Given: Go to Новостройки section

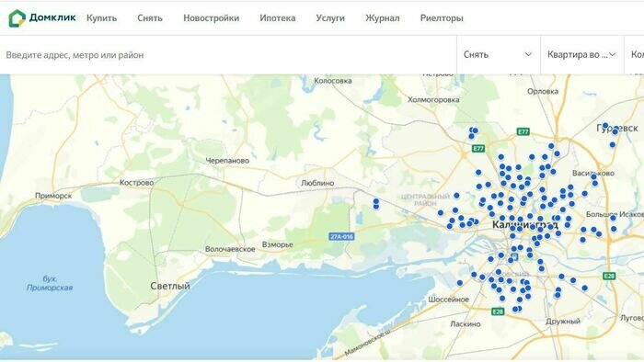Looking at the screenshot, I should point(211,18).
